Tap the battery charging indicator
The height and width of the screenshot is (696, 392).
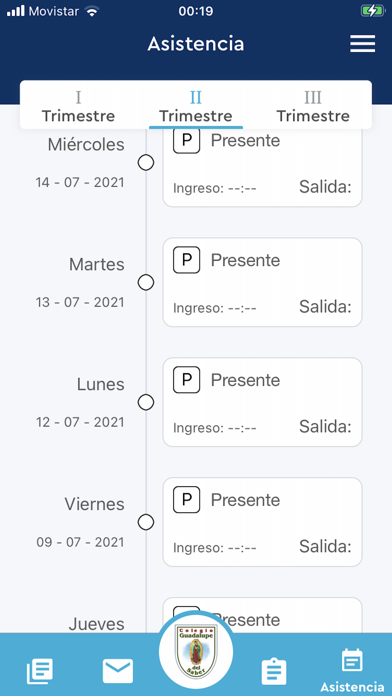373,11
